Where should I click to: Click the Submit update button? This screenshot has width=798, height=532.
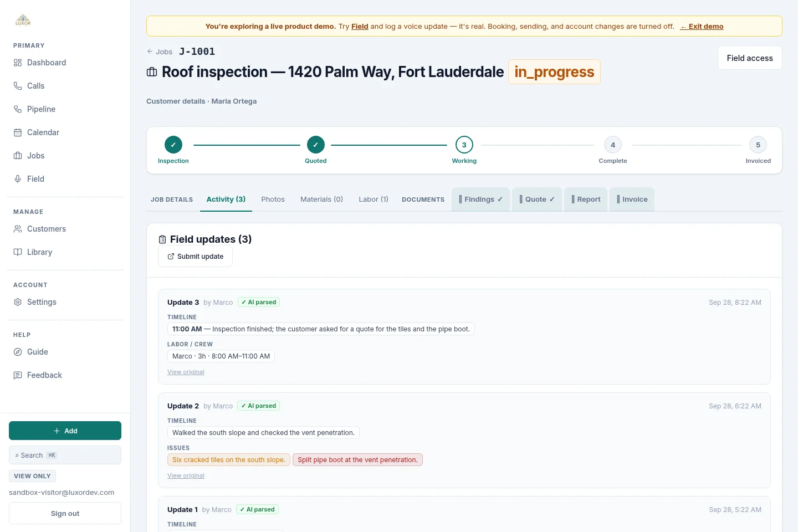pyautogui.click(x=195, y=257)
